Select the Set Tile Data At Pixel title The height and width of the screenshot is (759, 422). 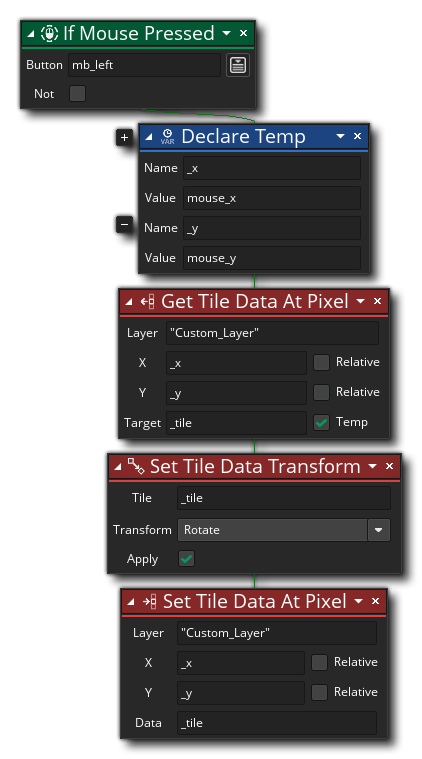click(x=255, y=602)
